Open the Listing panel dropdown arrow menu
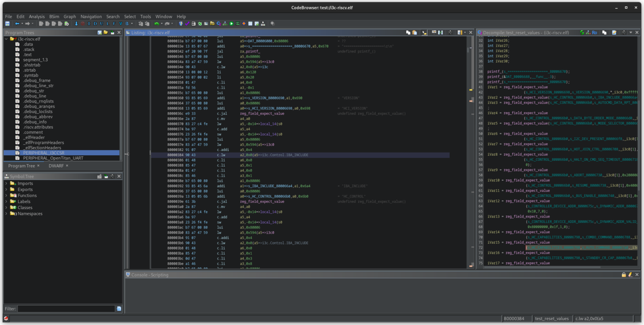644x325 pixels. click(464, 32)
